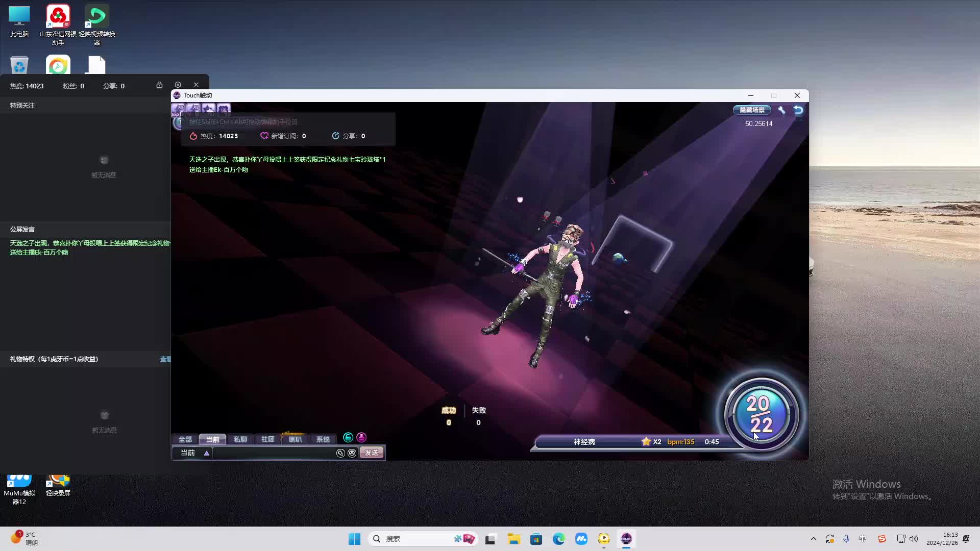The image size is (980, 551).
Task: Click the blue return arrow icon
Action: click(798, 110)
